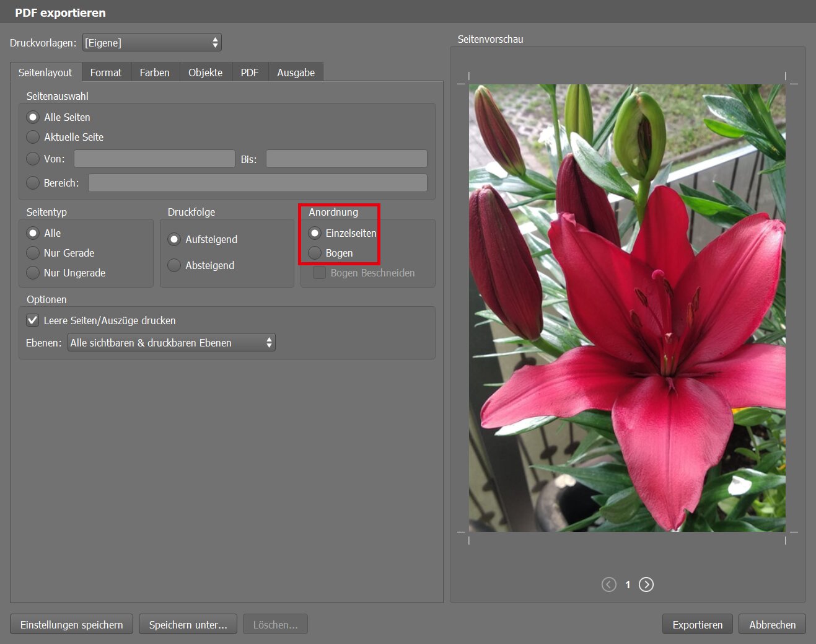Click Speichern unter button
The height and width of the screenshot is (644, 816).
188,625
